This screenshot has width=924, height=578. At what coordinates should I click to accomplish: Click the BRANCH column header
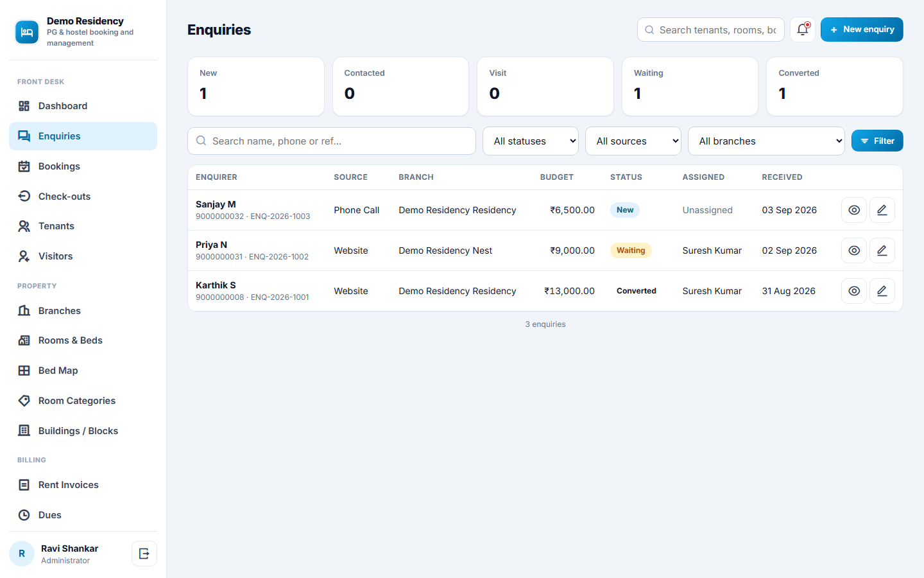point(416,177)
